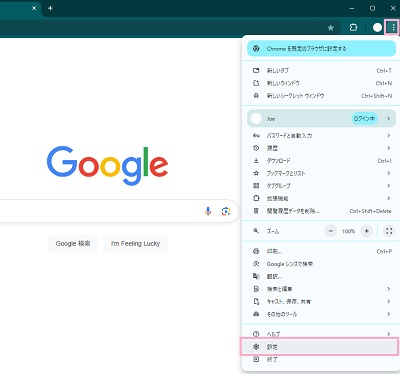Expand 検索と編集 submenu
Image resolution: width=400 pixels, height=374 pixels.
(321, 289)
